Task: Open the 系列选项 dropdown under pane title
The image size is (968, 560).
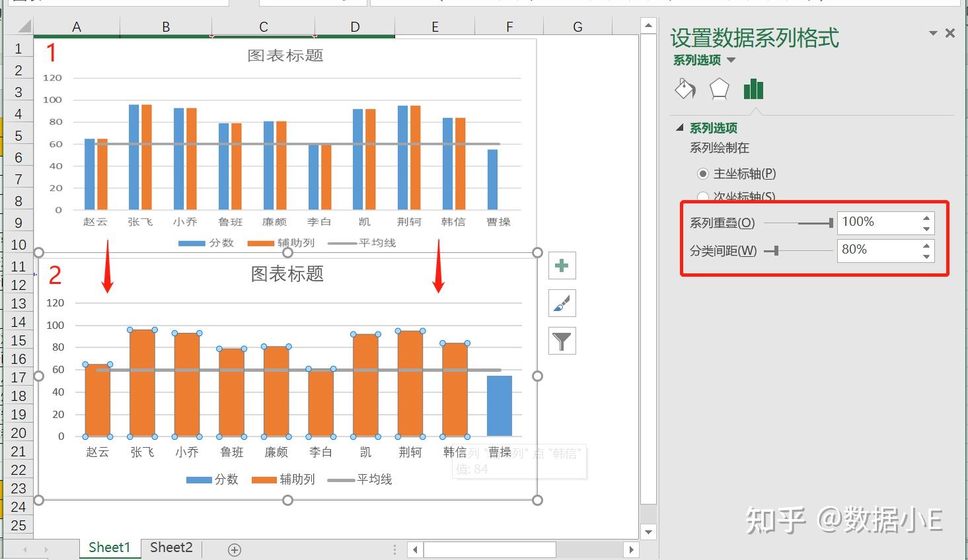Action: point(731,60)
